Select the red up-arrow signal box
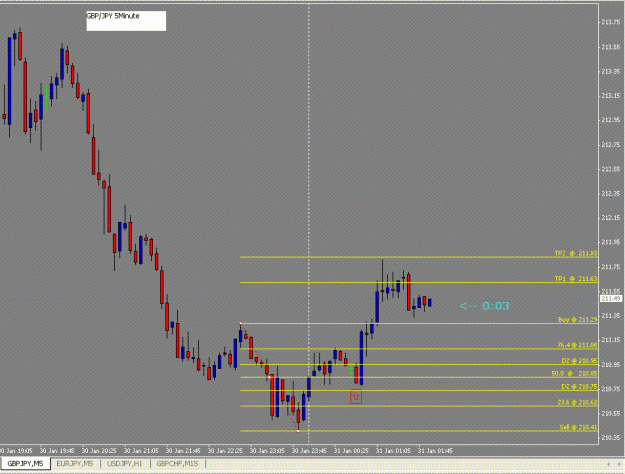The height and width of the screenshot is (474, 625). (356, 397)
